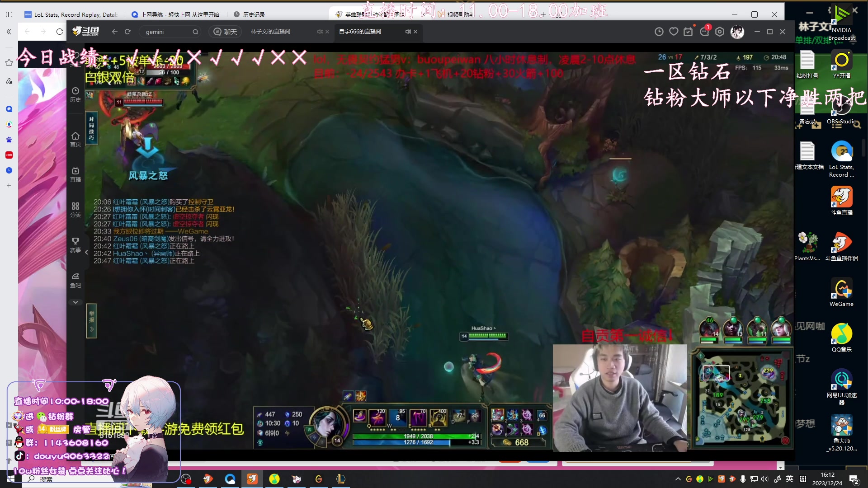The width and height of the screenshot is (868, 488).
Task: Open followed streamers heart icon
Action: click(674, 32)
